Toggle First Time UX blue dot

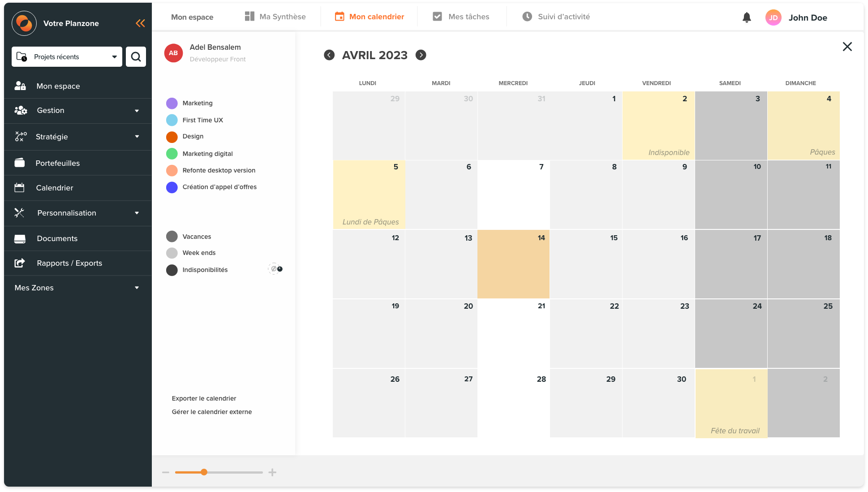pos(172,120)
